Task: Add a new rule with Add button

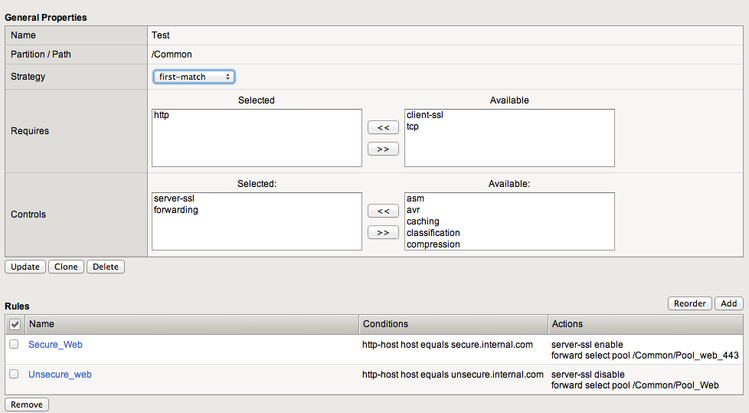Action: point(729,303)
